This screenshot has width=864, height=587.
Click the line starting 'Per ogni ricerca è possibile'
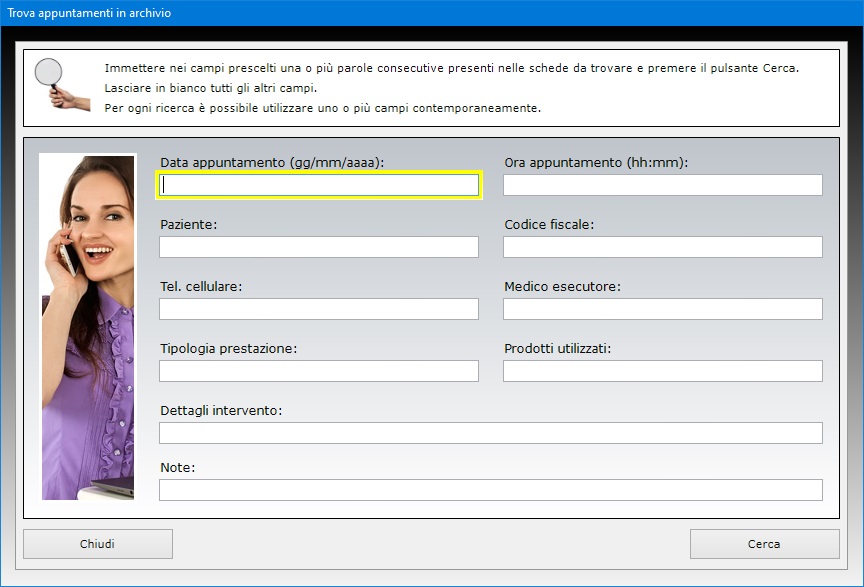coord(323,108)
